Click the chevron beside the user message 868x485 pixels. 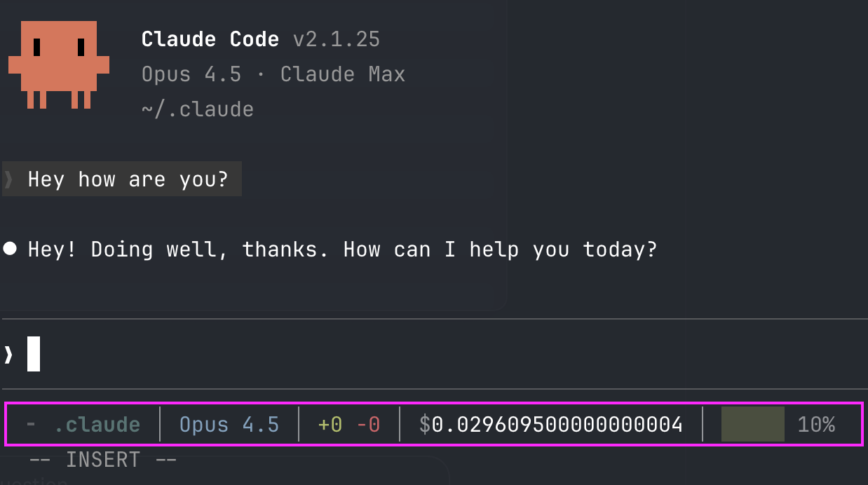point(7,179)
